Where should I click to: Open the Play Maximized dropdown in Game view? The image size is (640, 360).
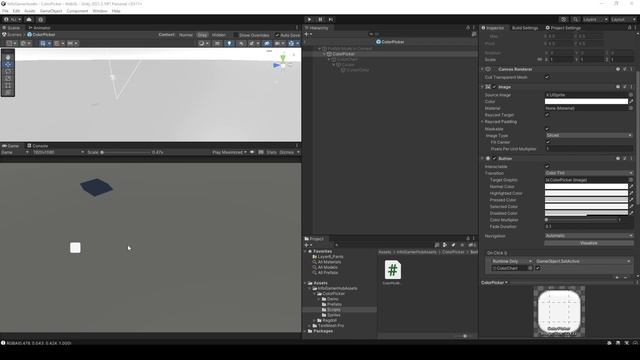pos(229,152)
